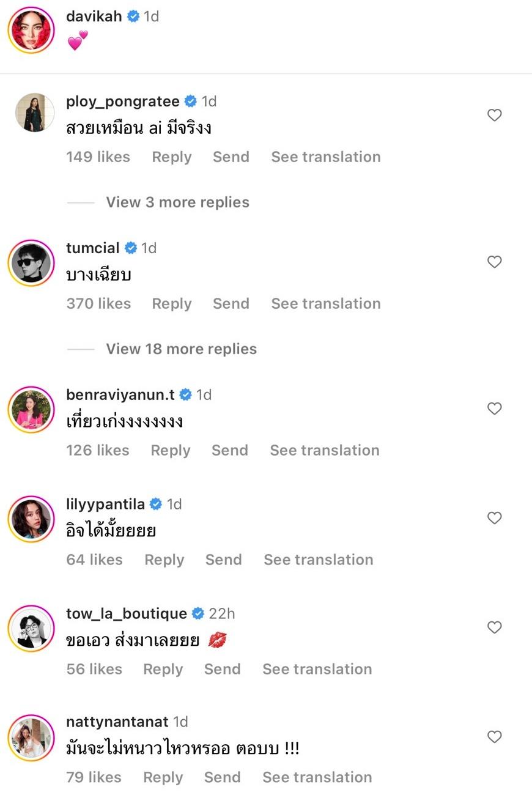
Task: Like benraviyanun.t's comment
Action: click(494, 409)
